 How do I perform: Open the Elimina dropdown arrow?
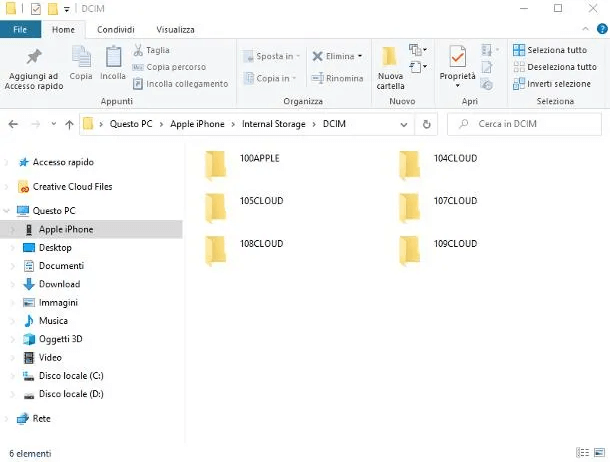[x=360, y=56]
